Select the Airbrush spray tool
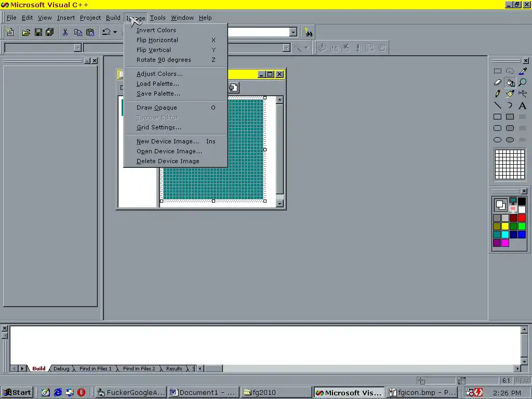532x399 pixels. coord(523,94)
